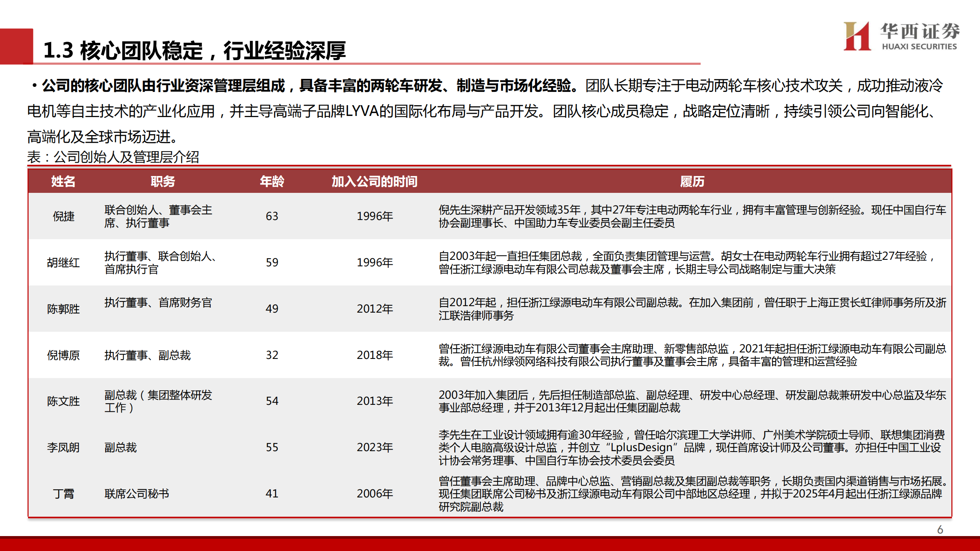Select the name cell 陈文胜

[64, 401]
